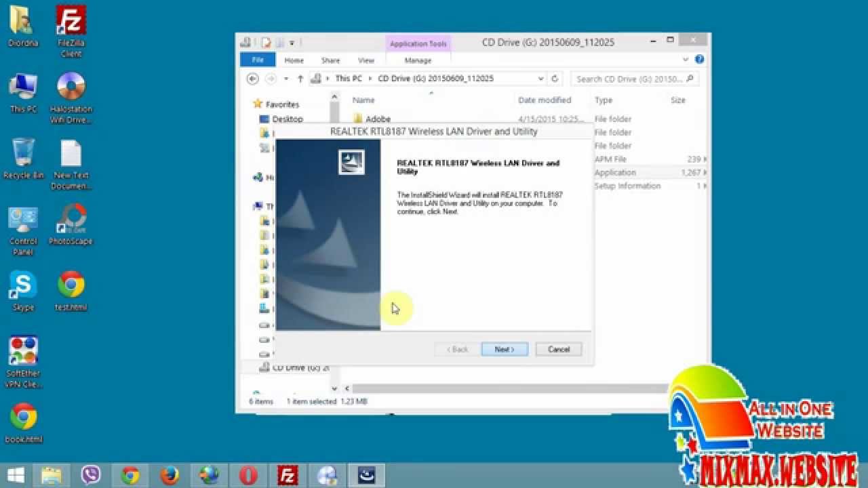The image size is (868, 488).
Task: Click Cancel in the Realtek installer
Action: tap(559, 349)
